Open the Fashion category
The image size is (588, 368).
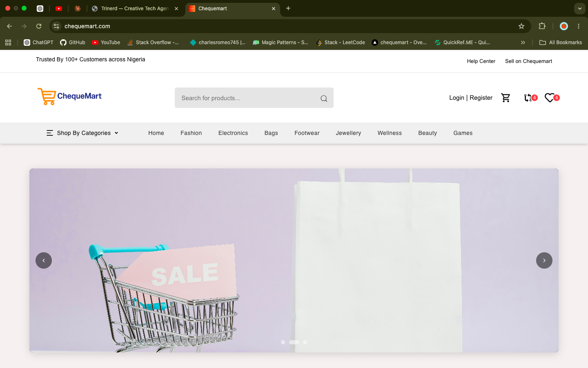(x=191, y=133)
